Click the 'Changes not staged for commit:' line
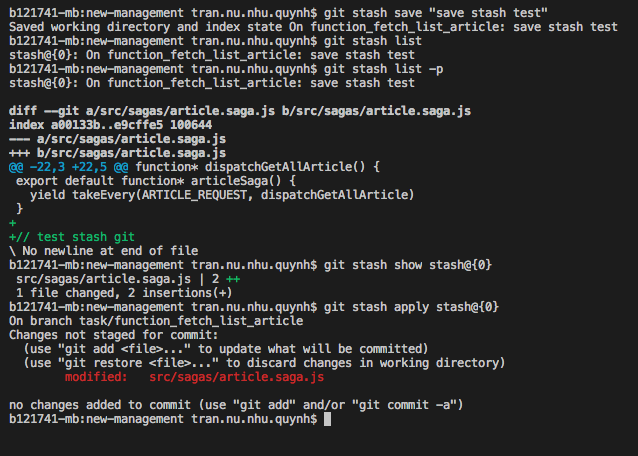This screenshot has width=638, height=456. click(110, 335)
